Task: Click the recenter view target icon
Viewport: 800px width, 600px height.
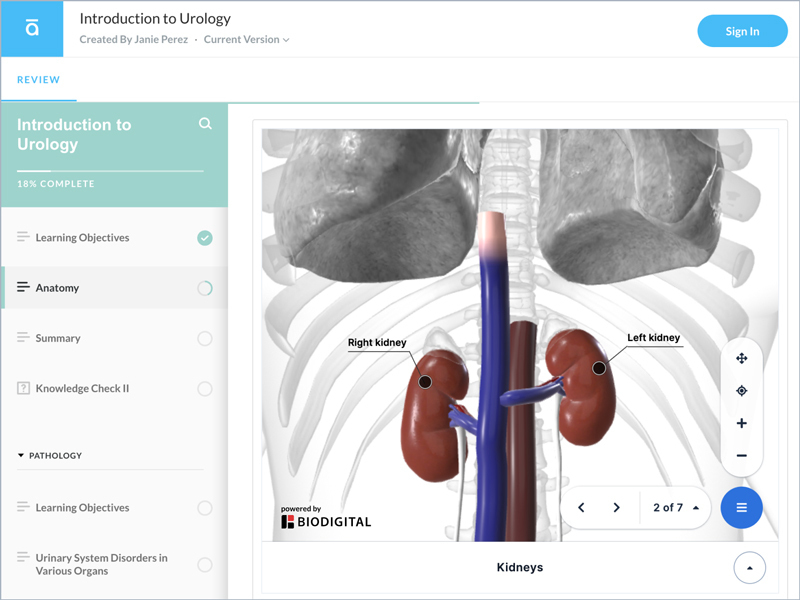Action: [x=741, y=391]
